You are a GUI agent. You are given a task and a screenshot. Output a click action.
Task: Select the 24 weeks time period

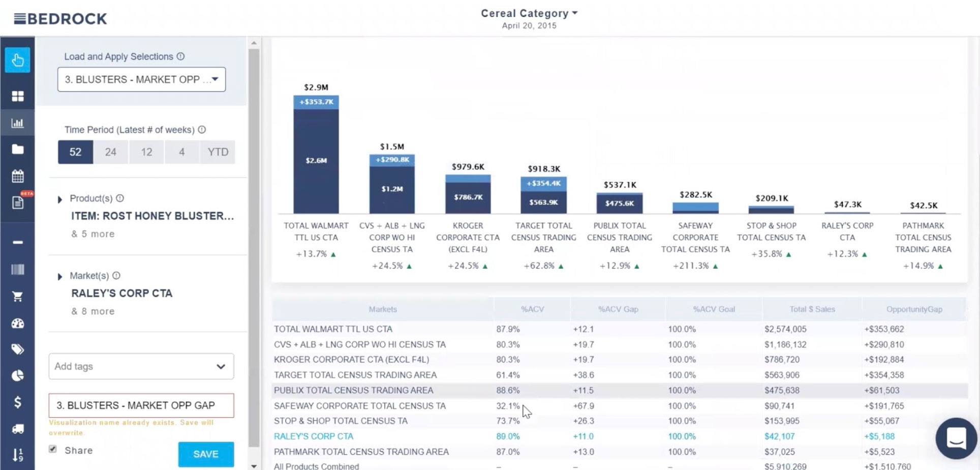(111, 152)
